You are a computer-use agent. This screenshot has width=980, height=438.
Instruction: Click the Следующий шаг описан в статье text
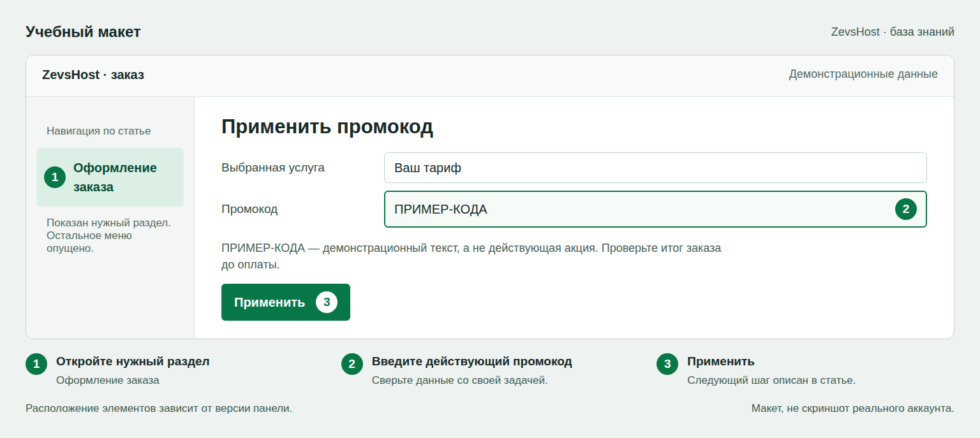coord(771,381)
